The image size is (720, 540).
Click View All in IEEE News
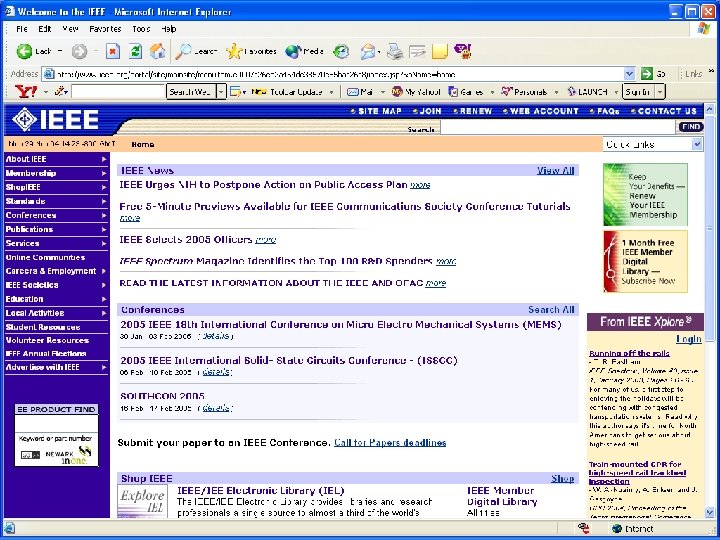556,170
